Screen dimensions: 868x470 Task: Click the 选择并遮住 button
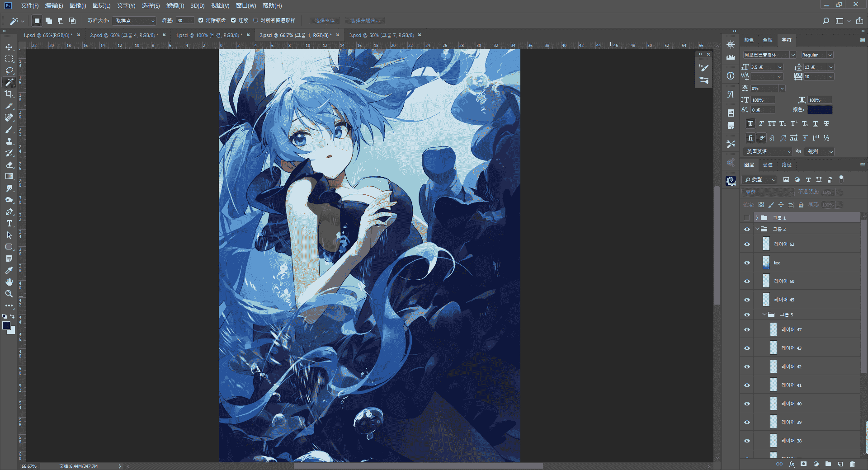(x=365, y=20)
